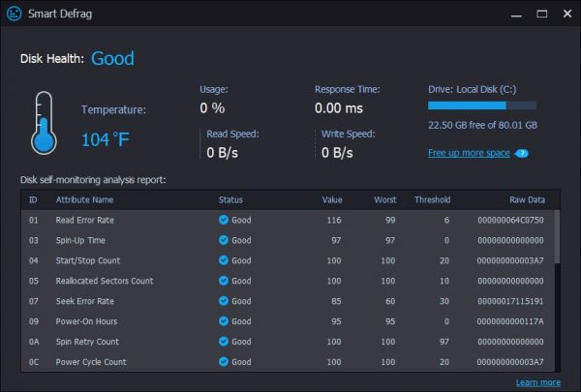Click the Write Speed 0 B/s value
The height and width of the screenshot is (392, 581).
tap(337, 153)
